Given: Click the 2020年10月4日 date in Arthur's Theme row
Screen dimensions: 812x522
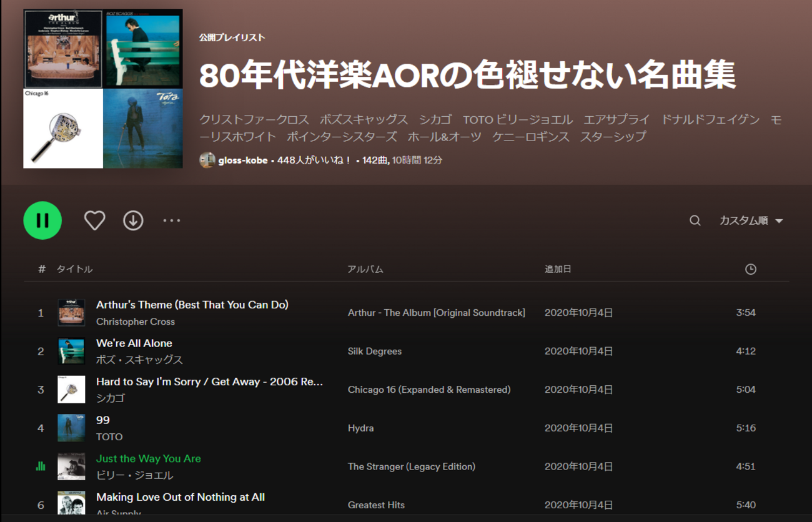Looking at the screenshot, I should tap(578, 313).
